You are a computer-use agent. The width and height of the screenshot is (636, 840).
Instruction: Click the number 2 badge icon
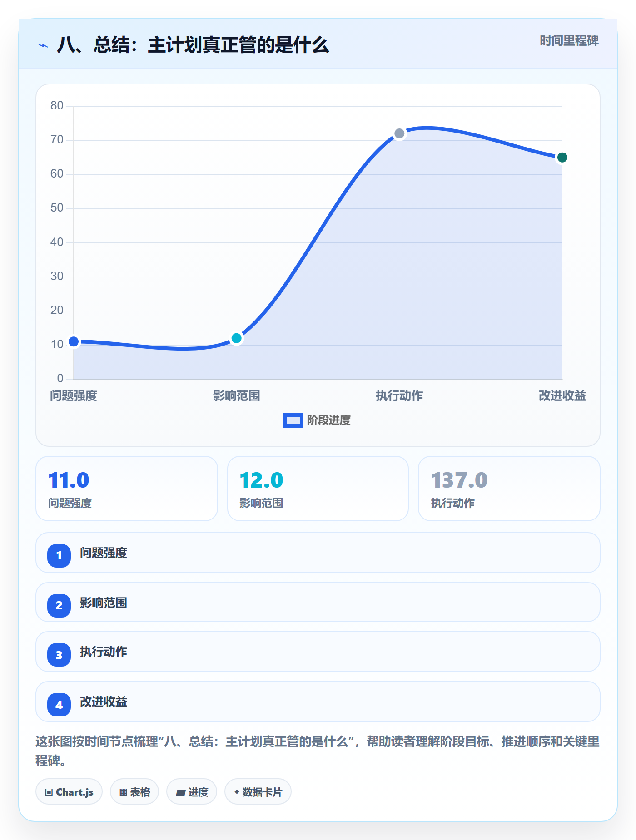[x=59, y=605]
